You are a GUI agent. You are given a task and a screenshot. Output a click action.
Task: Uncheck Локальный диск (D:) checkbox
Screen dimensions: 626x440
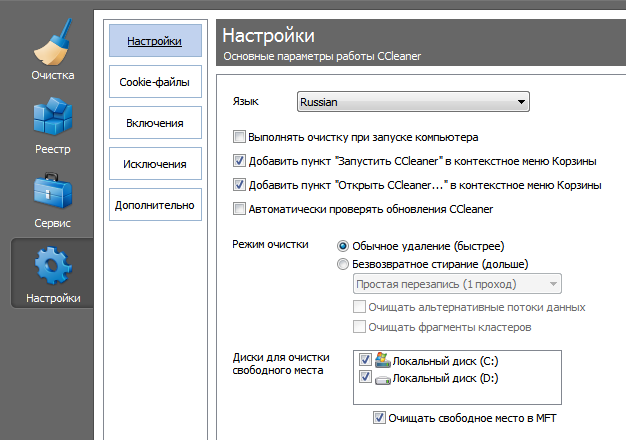[365, 377]
